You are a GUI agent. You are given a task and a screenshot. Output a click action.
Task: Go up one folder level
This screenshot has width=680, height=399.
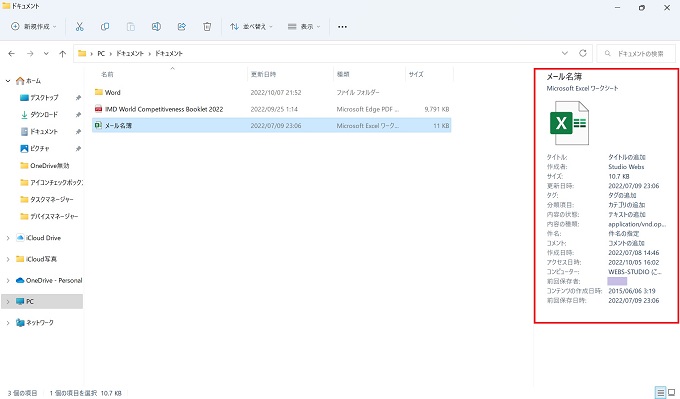coord(62,53)
